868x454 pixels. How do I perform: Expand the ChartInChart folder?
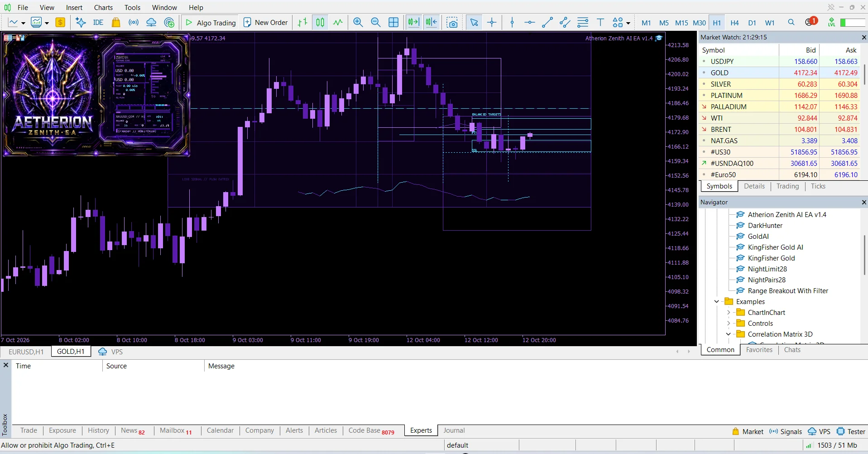728,312
